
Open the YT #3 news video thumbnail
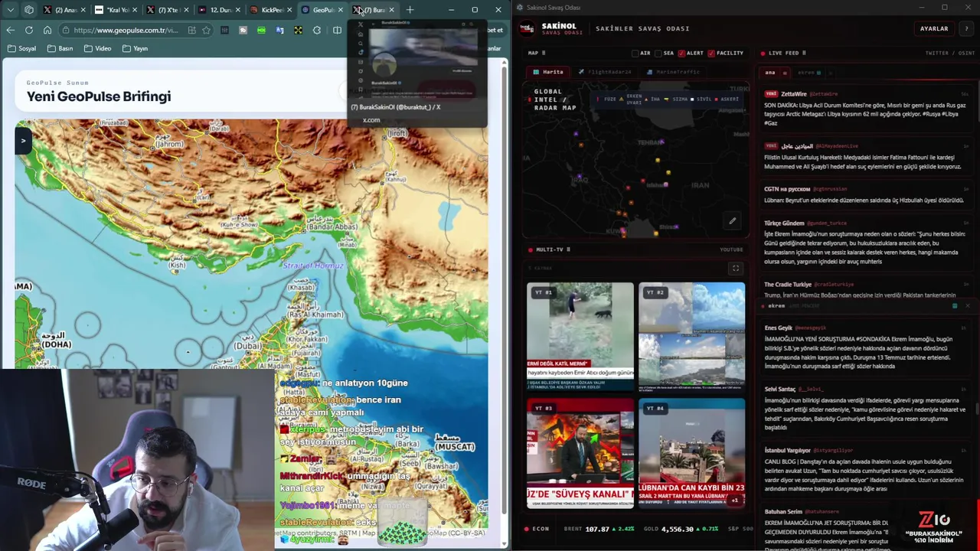pyautogui.click(x=580, y=453)
